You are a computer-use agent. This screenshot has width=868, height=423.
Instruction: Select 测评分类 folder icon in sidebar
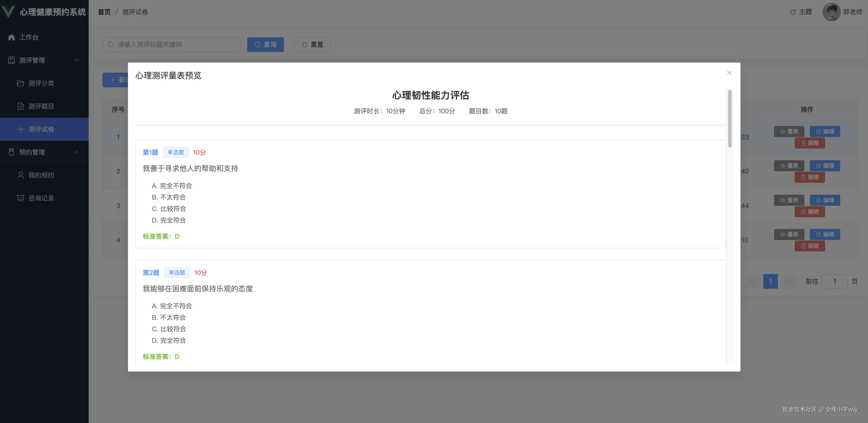[x=20, y=83]
